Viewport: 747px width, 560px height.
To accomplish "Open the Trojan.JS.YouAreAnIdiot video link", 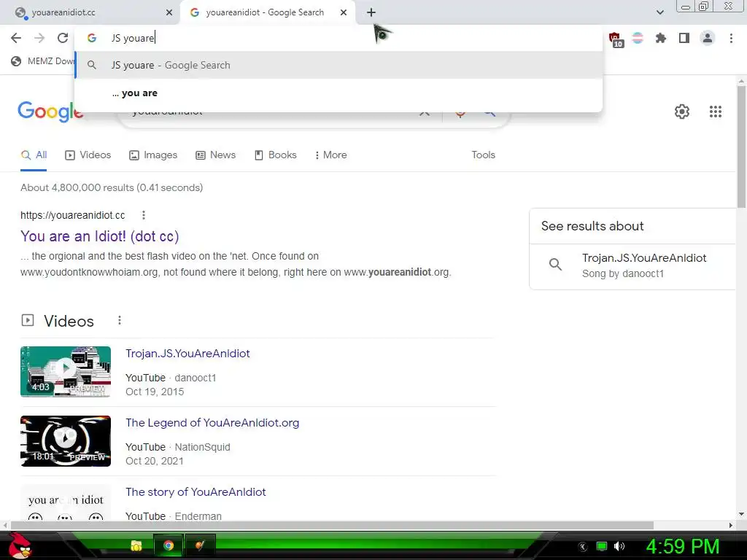I will point(187,354).
